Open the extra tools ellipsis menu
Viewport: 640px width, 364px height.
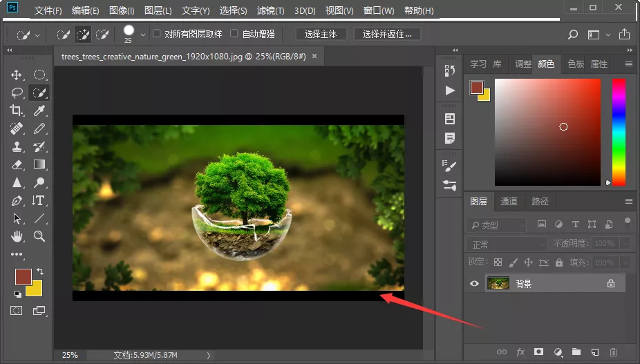click(17, 254)
